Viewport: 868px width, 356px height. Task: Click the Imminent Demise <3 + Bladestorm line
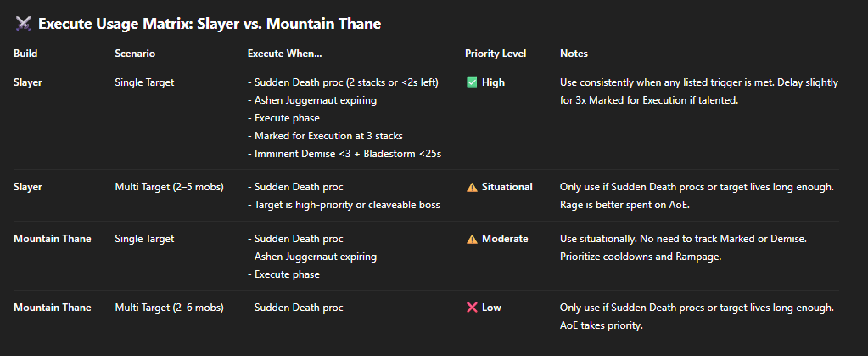pos(344,154)
